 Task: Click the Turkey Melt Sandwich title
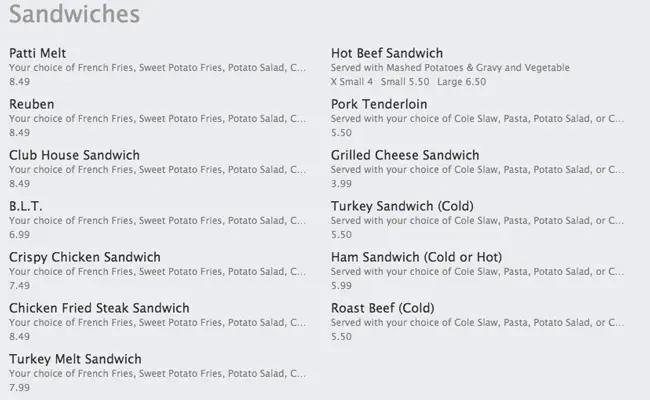click(75, 359)
